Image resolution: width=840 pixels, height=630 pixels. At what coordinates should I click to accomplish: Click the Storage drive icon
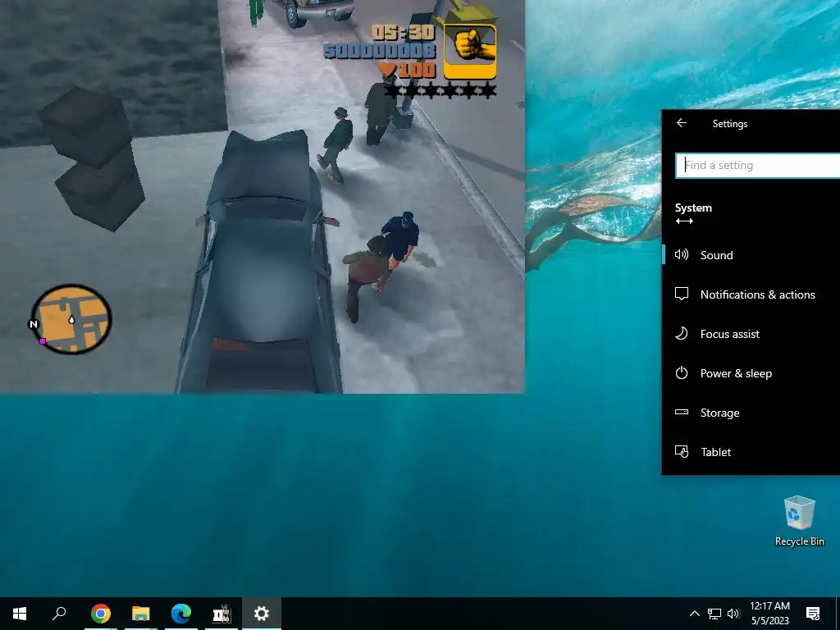[682, 412]
